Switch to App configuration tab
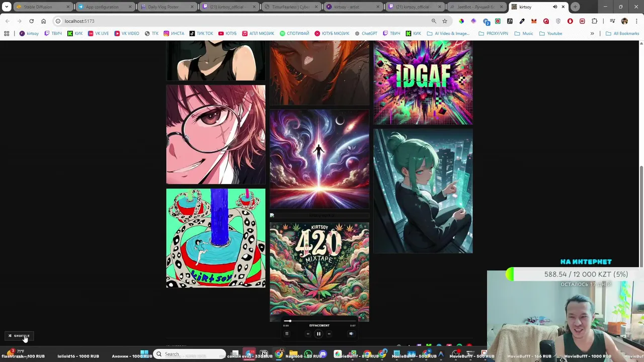The height and width of the screenshot is (362, 644). pos(106,7)
